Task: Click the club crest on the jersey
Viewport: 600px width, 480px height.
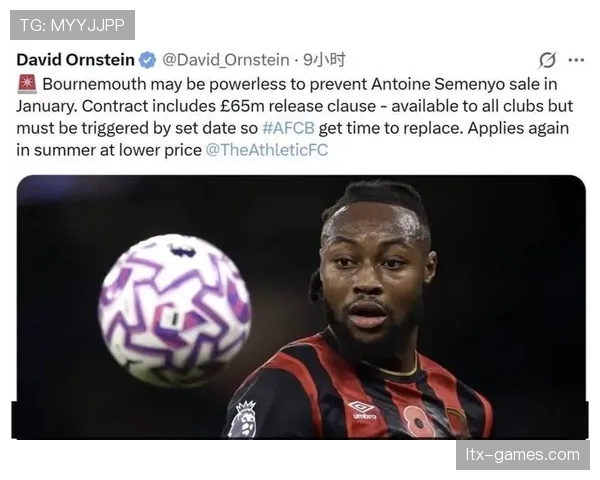Action: 455,420
